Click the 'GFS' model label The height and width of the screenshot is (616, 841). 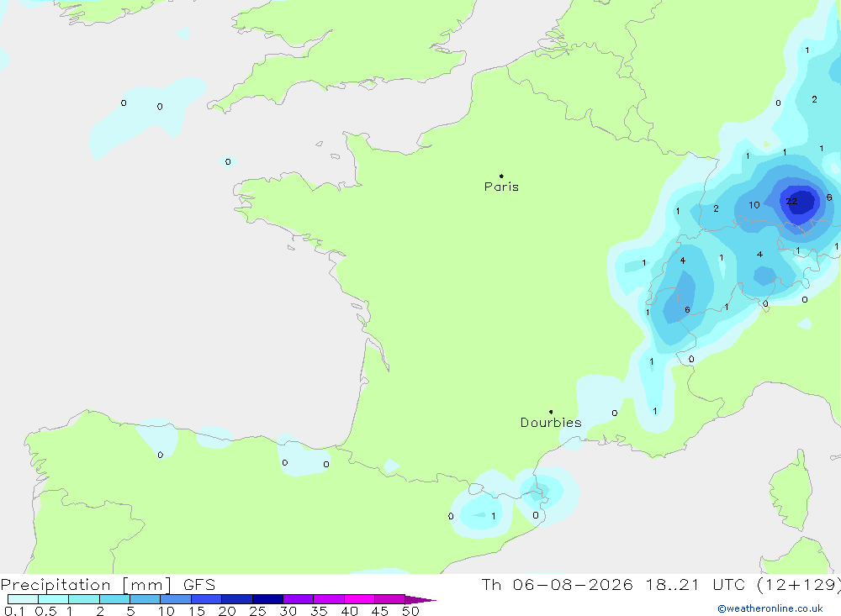pos(199,584)
